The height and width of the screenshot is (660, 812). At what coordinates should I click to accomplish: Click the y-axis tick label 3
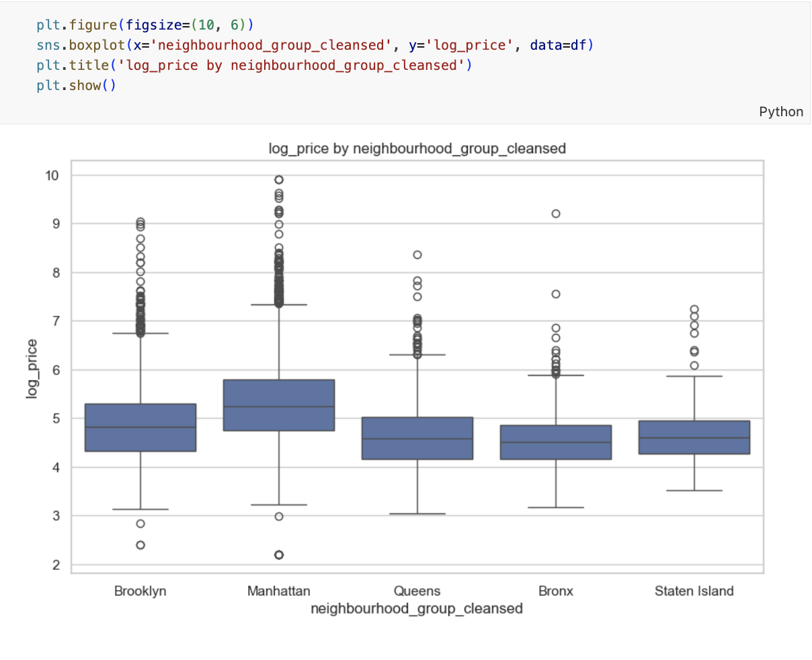click(x=56, y=516)
